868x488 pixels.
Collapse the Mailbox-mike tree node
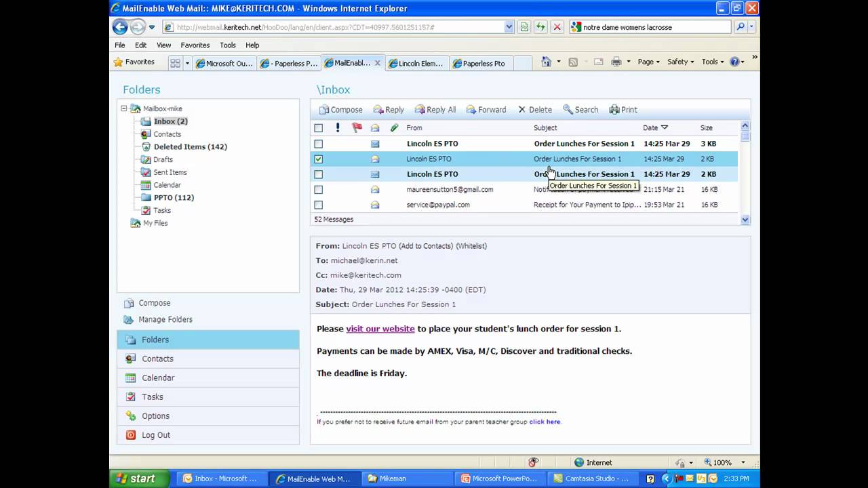pyautogui.click(x=124, y=108)
